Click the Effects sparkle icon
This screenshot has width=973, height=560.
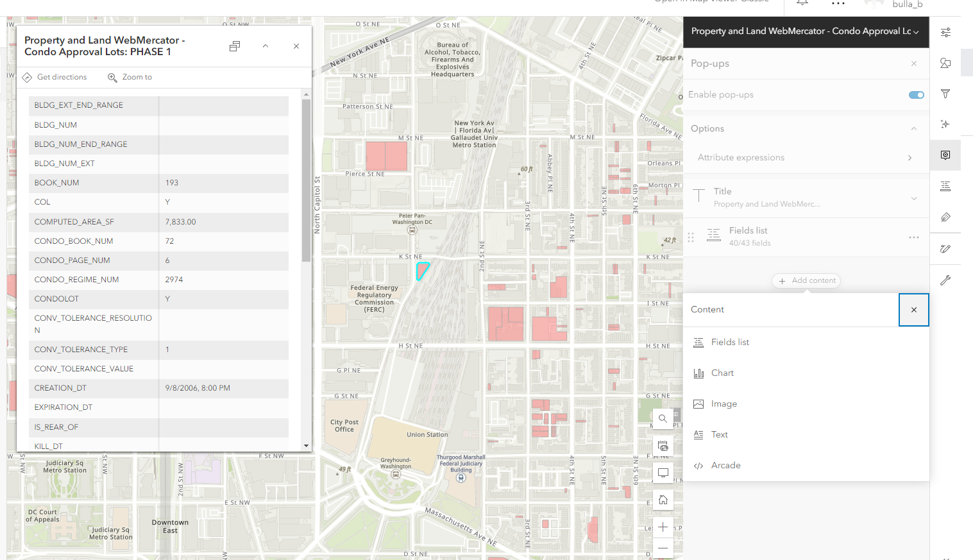coord(945,124)
